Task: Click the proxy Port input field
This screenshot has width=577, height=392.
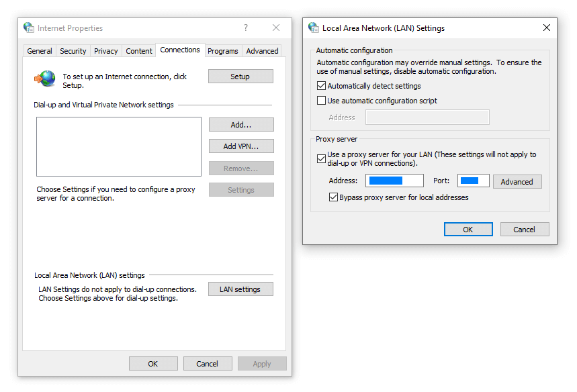Action: [474, 181]
